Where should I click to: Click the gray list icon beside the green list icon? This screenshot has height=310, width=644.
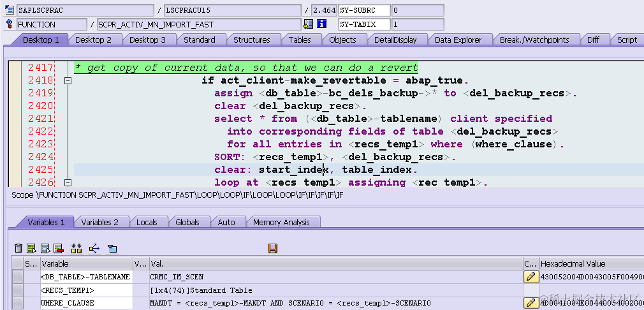tap(45, 248)
